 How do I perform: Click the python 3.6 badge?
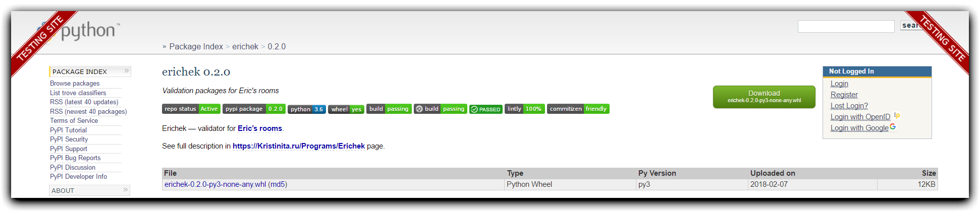(x=307, y=109)
